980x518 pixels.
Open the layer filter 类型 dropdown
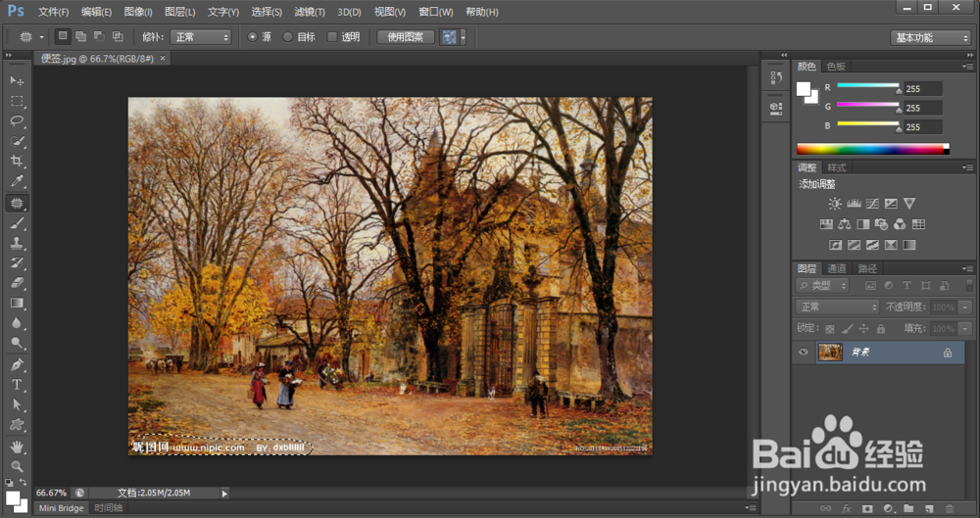pos(822,286)
